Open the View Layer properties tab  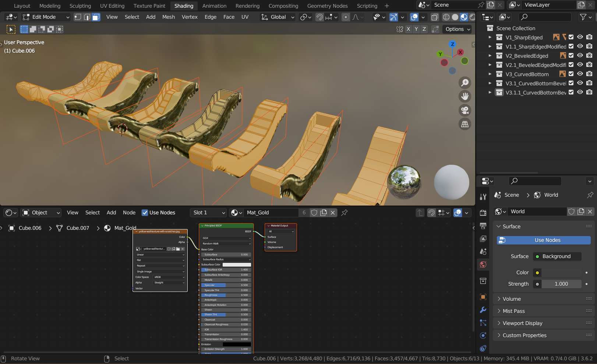click(483, 239)
